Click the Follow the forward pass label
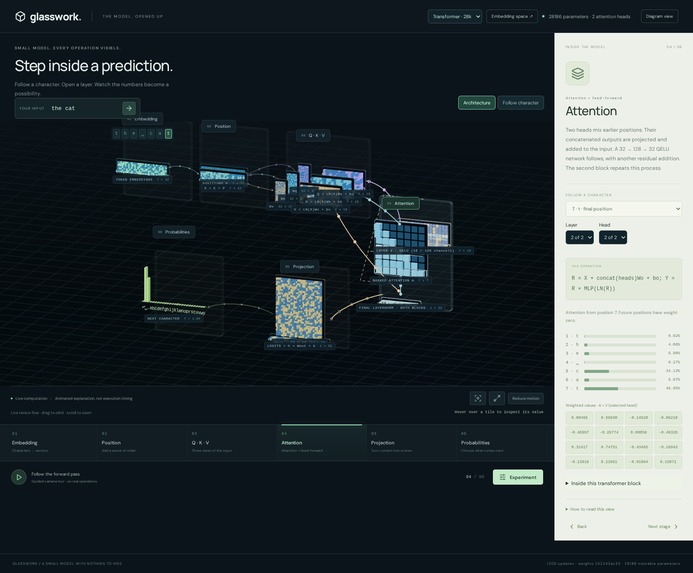This screenshot has width=693, height=573. click(x=56, y=474)
